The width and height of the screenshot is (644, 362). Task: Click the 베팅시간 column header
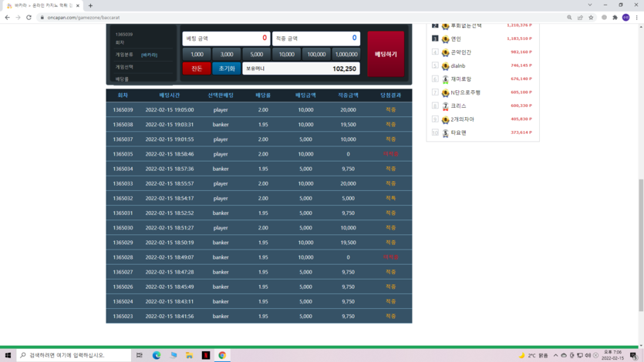point(170,95)
